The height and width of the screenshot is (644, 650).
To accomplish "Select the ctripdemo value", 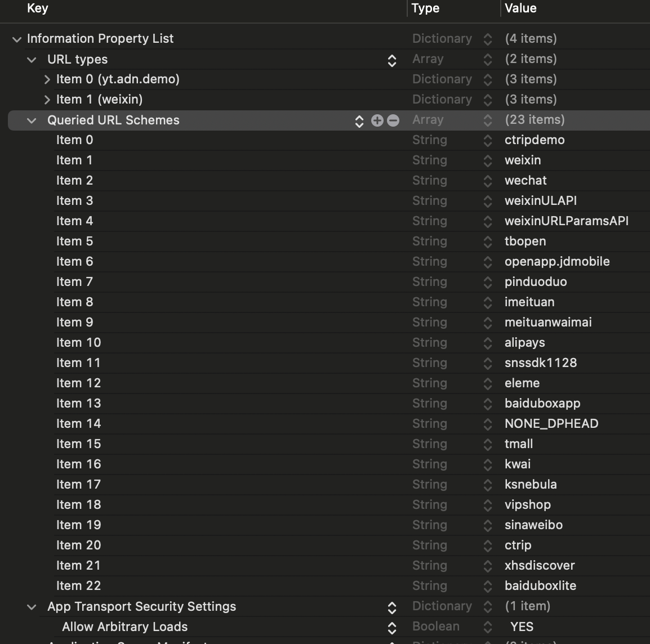I will point(535,140).
